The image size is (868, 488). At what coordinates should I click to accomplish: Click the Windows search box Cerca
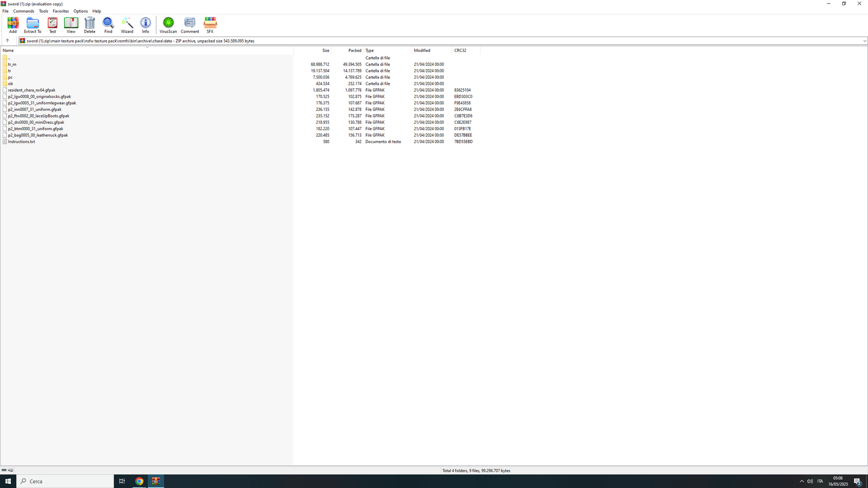65,481
